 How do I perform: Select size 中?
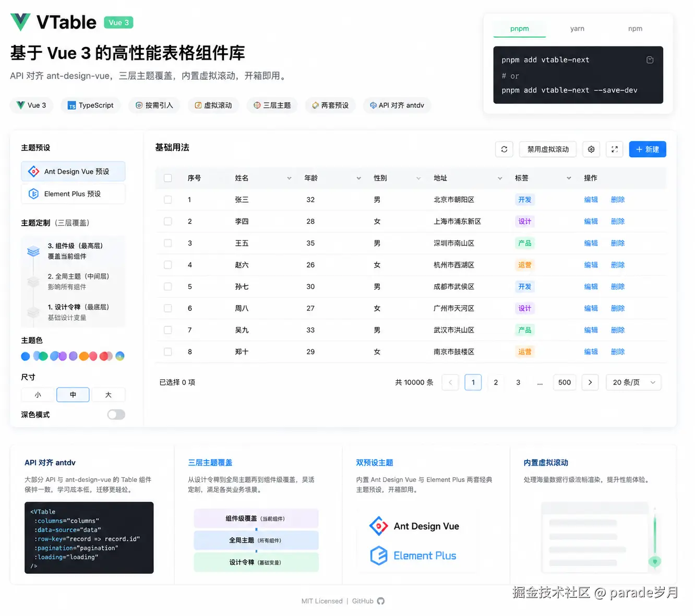pos(73,395)
